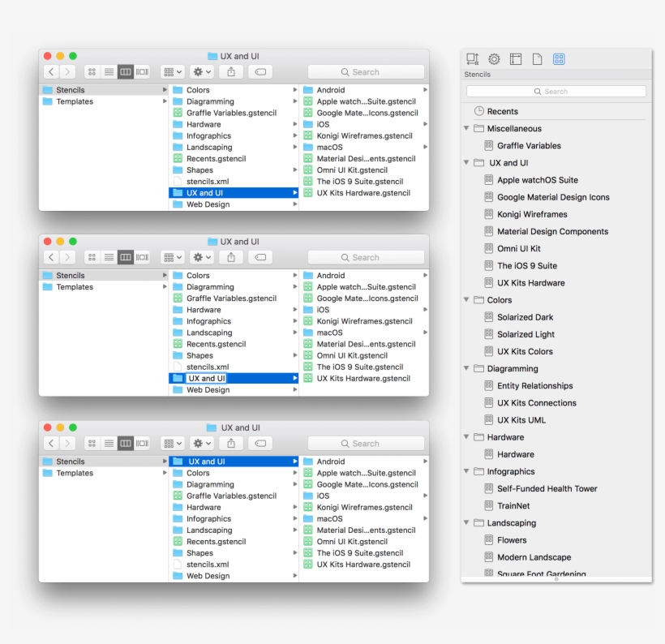Collapse the Hardware group in the Stencils panel
The image size is (665, 644).
(x=466, y=437)
